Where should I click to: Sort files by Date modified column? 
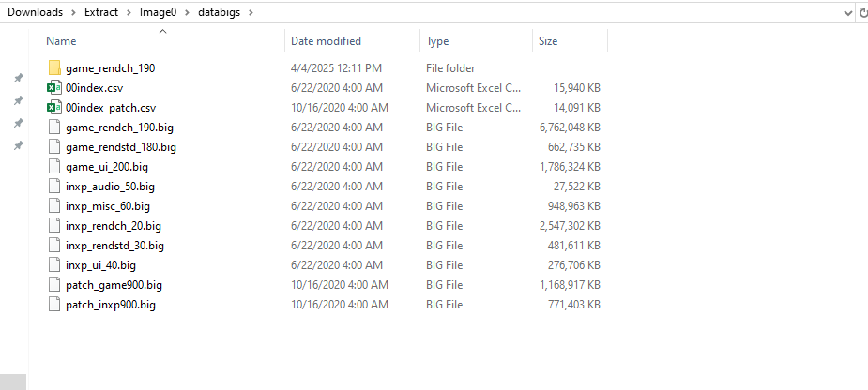(326, 41)
